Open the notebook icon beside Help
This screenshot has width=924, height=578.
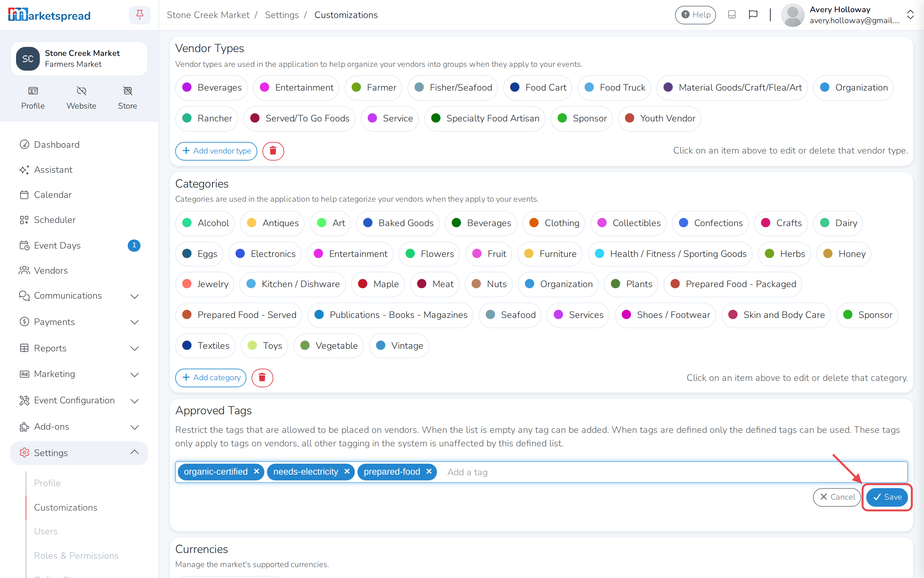pyautogui.click(x=732, y=15)
